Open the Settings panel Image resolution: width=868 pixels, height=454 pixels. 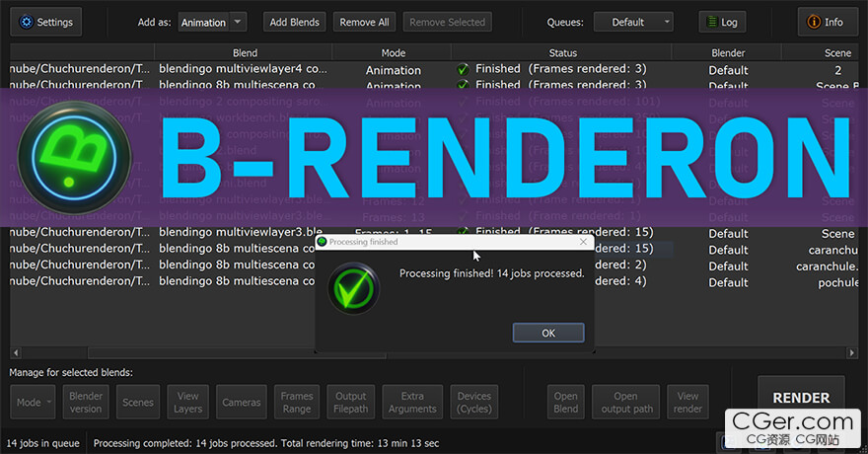[x=46, y=22]
